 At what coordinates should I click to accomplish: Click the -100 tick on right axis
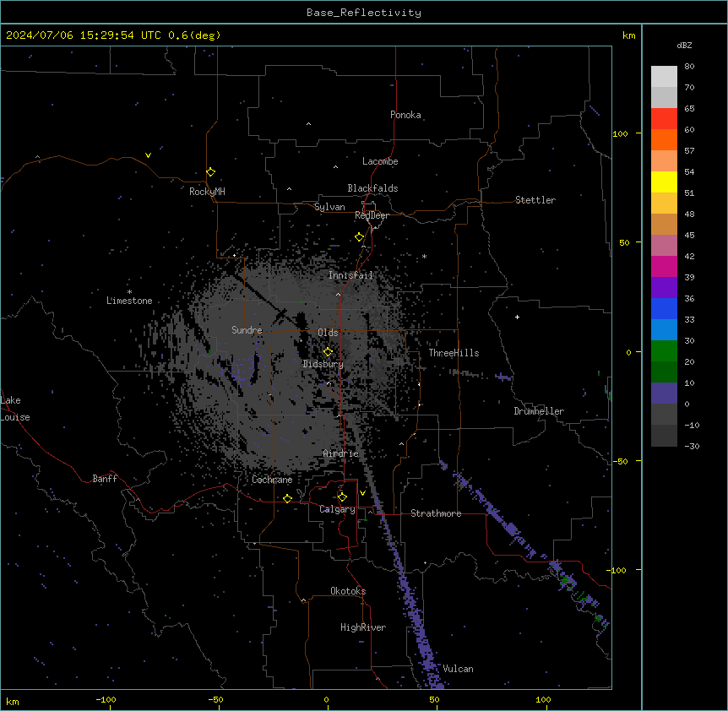(617, 570)
